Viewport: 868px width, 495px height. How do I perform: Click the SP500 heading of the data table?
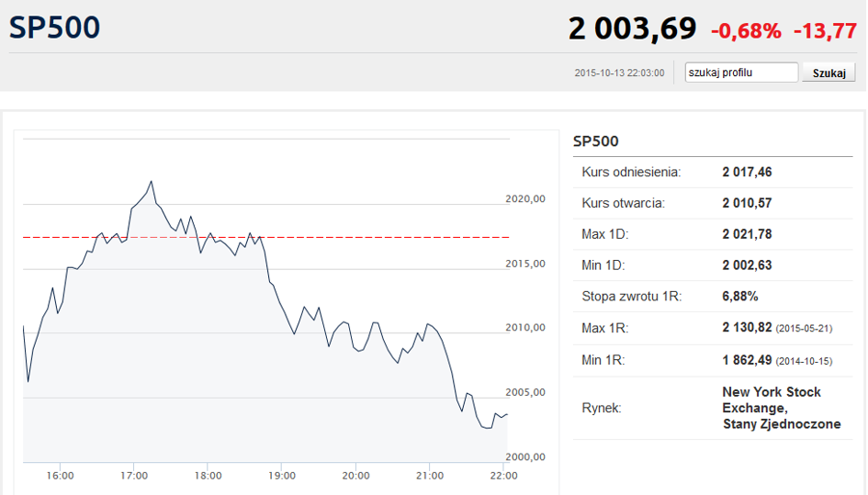point(595,141)
